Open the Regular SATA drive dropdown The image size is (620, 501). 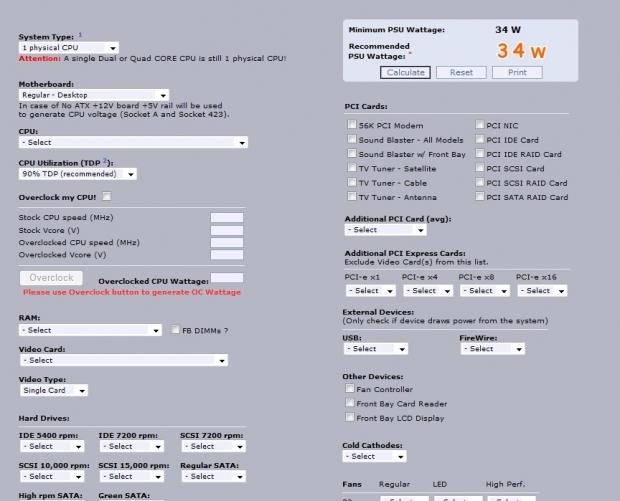[214, 476]
